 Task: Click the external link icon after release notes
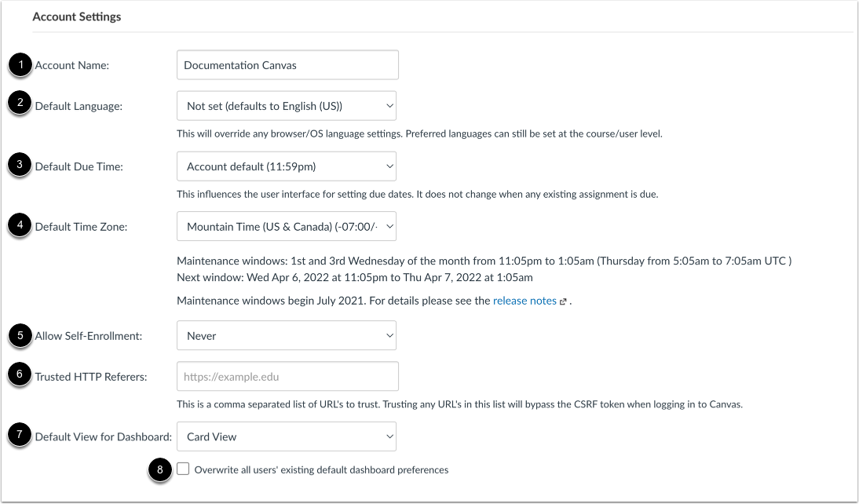(562, 301)
